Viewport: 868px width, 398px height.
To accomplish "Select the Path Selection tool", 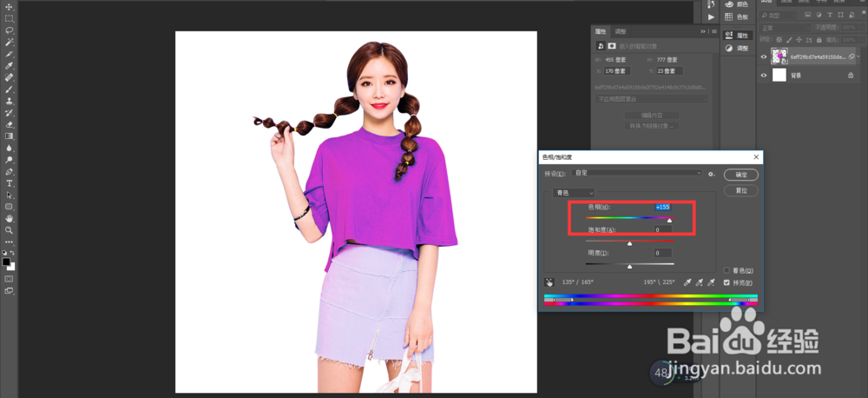I will 9,196.
